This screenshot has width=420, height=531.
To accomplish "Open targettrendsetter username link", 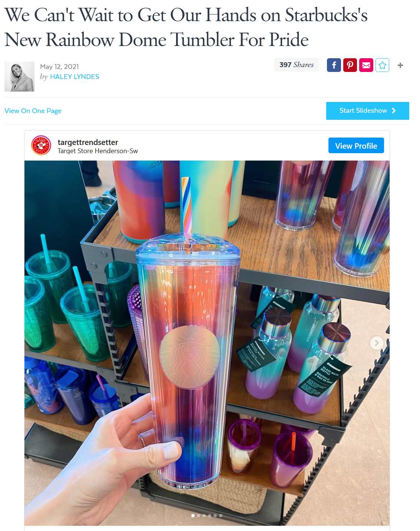I will 88,142.
